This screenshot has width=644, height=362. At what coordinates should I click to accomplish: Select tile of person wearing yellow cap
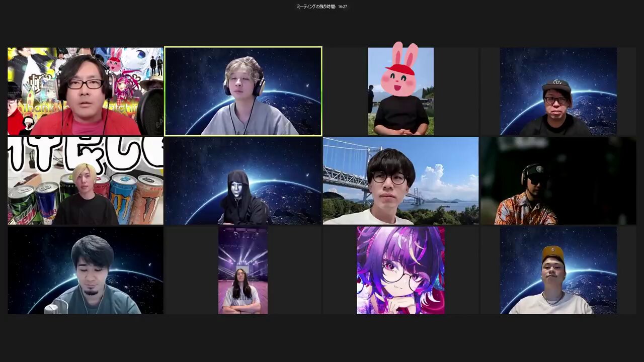558,270
